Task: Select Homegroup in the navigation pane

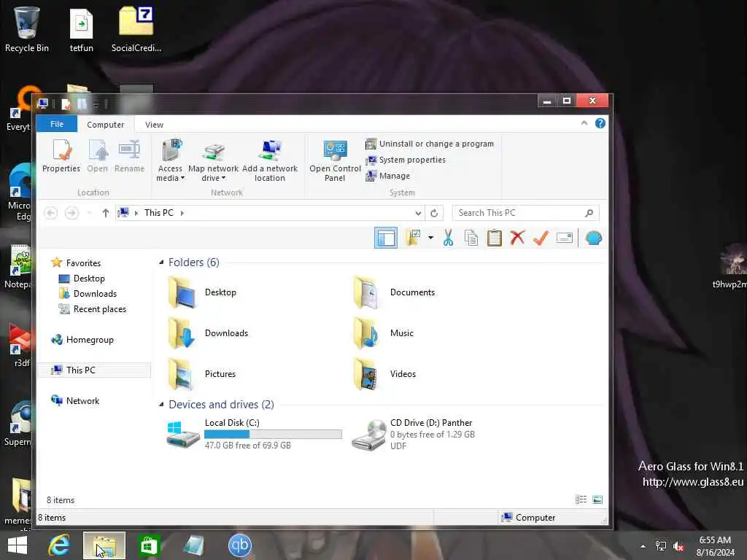Action: click(x=82, y=340)
